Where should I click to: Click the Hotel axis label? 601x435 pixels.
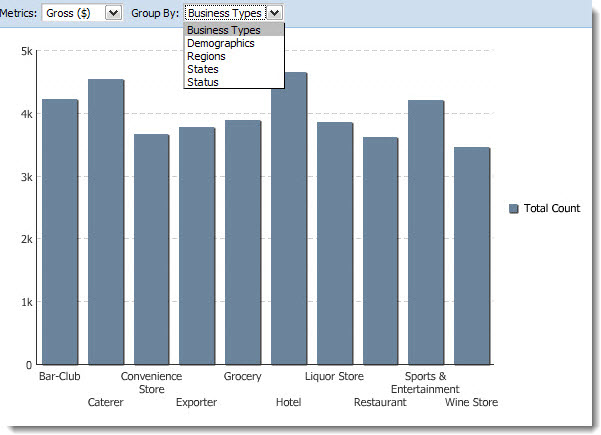click(289, 402)
